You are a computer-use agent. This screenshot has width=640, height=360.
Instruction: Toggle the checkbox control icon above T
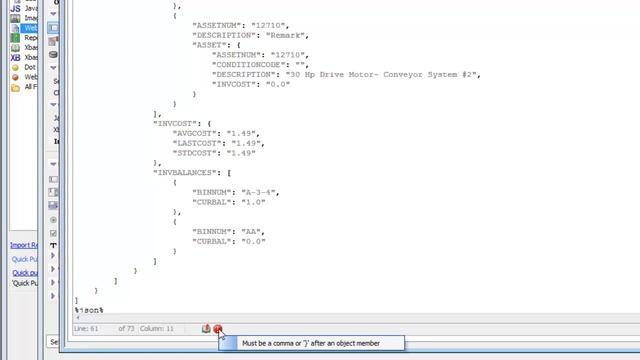pyautogui.click(x=53, y=233)
